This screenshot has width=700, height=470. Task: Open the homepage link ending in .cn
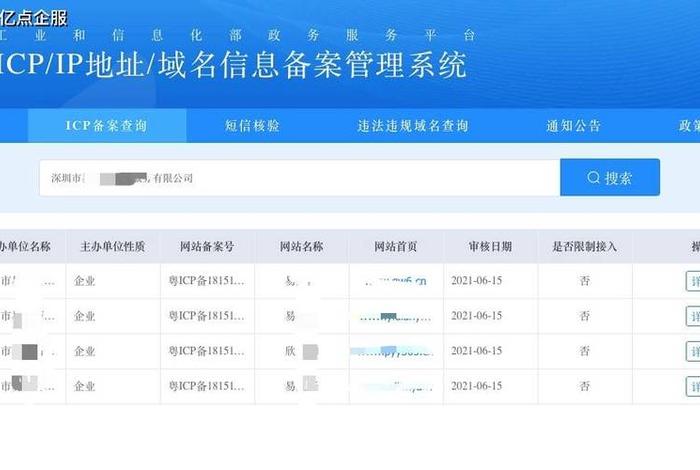tap(396, 281)
